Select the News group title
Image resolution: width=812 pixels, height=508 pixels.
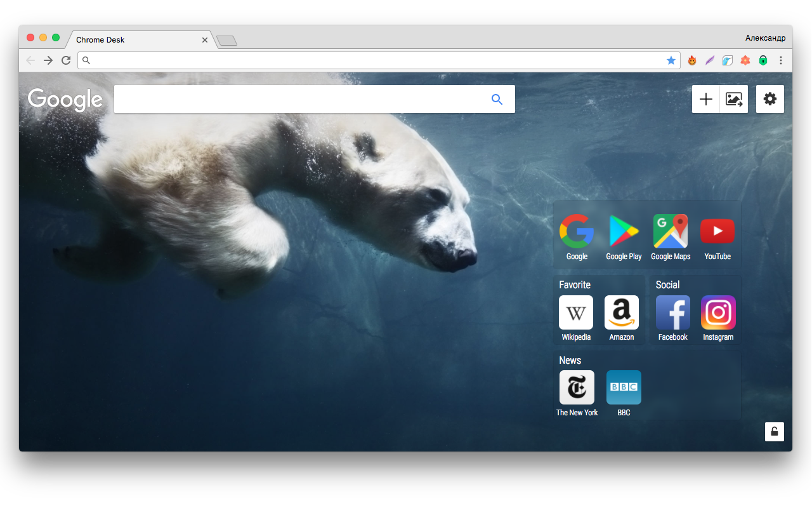570,361
